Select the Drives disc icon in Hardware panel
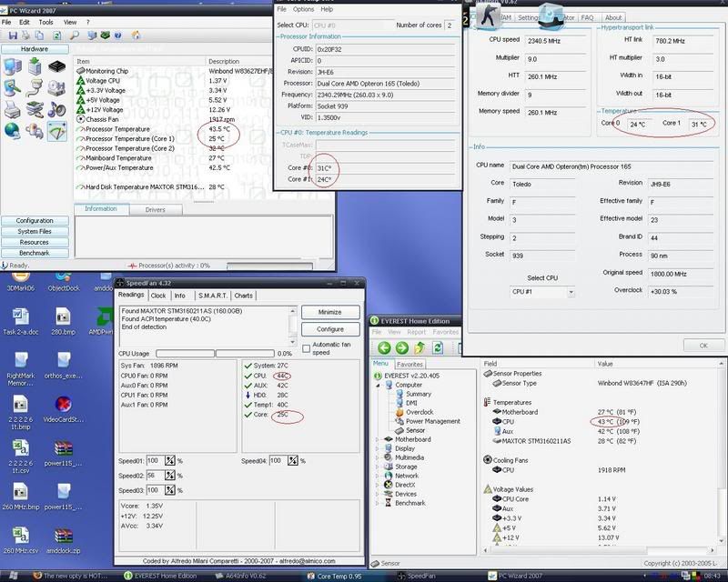Screen dimensions: 728x582 click(x=56, y=88)
